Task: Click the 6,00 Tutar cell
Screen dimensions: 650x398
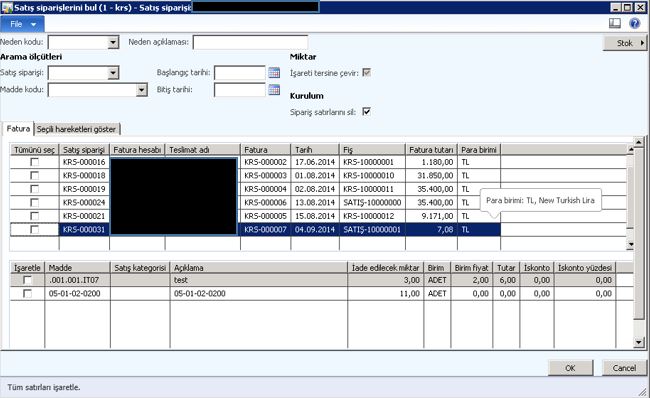Action: pos(506,280)
